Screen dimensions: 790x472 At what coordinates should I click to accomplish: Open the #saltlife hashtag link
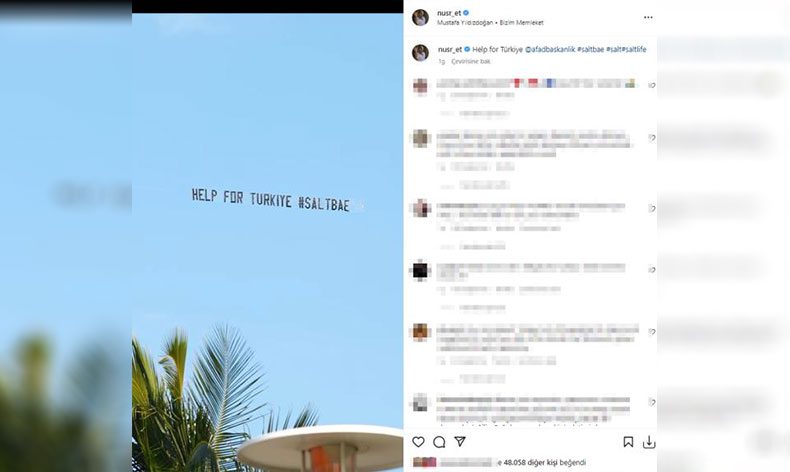tap(634, 49)
